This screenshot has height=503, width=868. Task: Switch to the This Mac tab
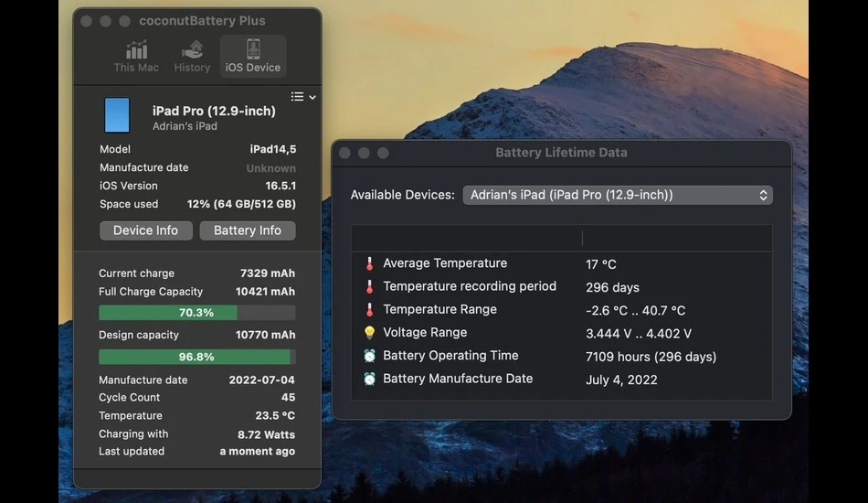coord(136,57)
